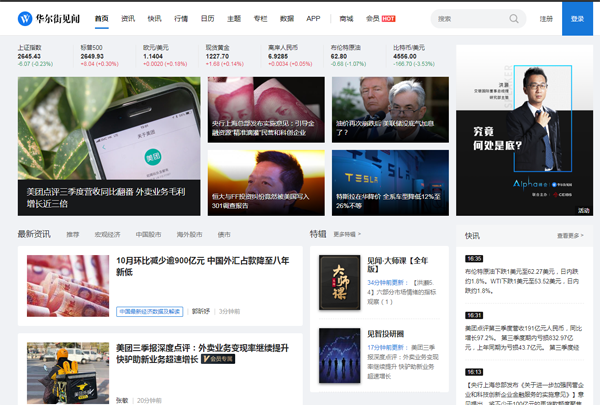Open the 美团点评三季度营收 featured image
The image size is (600, 405).
[109, 146]
